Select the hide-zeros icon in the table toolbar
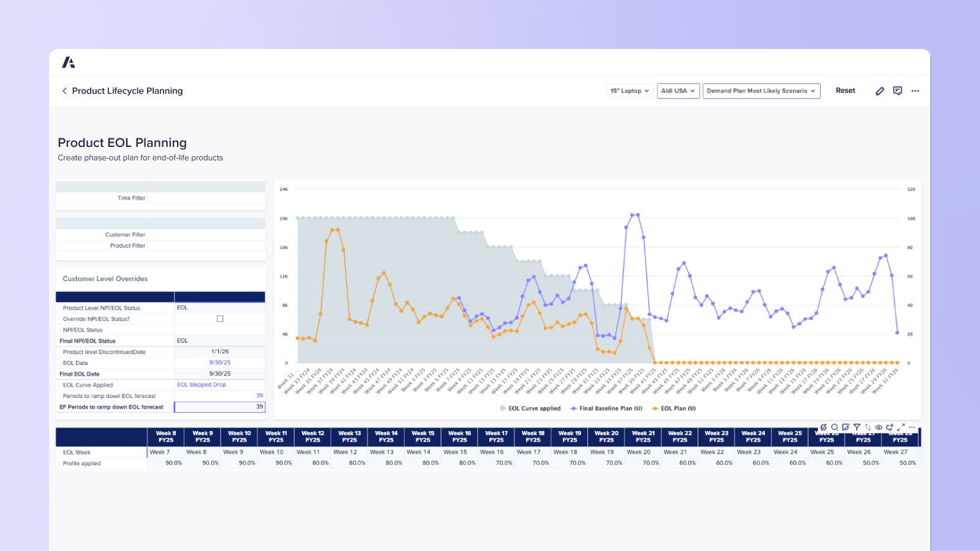 (x=824, y=427)
